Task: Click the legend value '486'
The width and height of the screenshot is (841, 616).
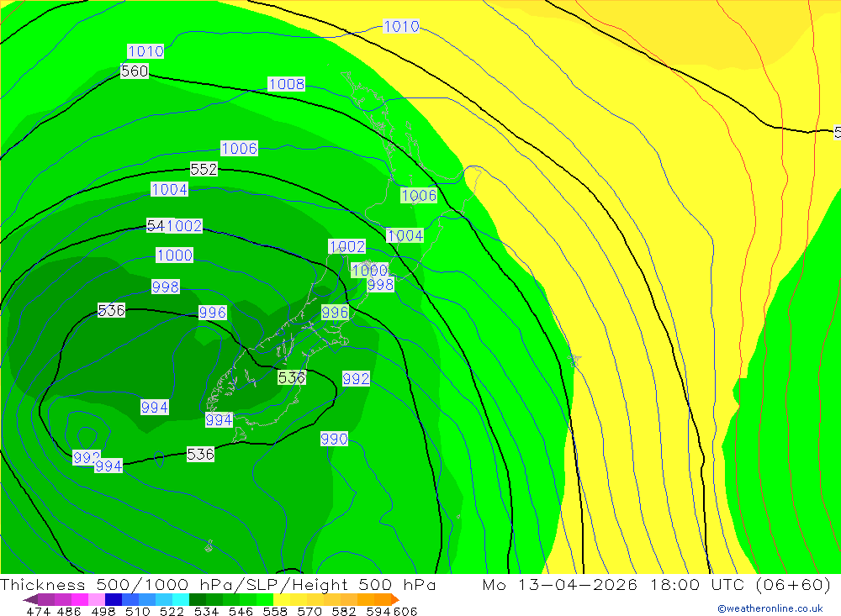Action: click(x=69, y=611)
